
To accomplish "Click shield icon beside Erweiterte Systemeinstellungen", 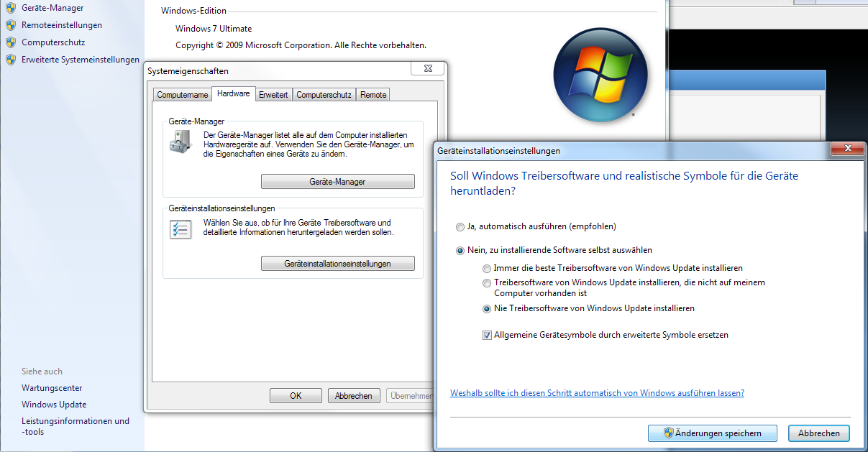I will [10, 60].
